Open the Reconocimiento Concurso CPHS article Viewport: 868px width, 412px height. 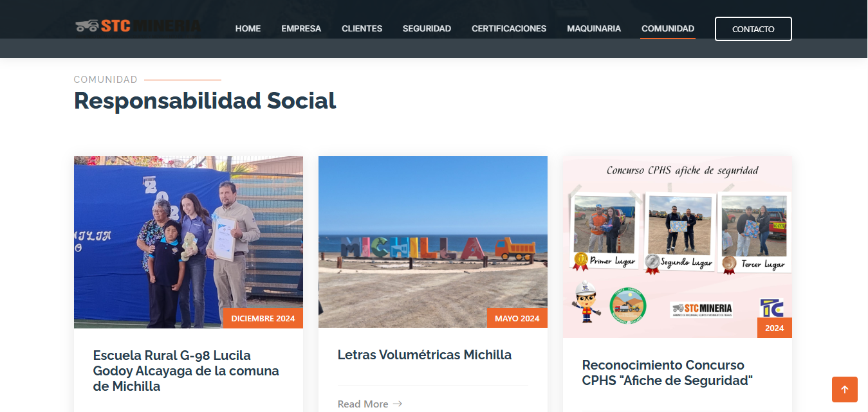[x=667, y=373]
